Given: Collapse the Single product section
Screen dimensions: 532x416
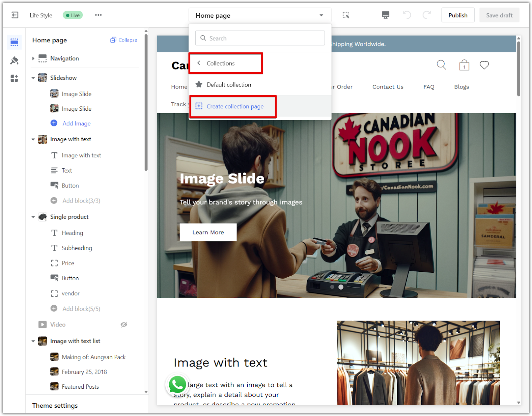Looking at the screenshot, I should click(33, 217).
